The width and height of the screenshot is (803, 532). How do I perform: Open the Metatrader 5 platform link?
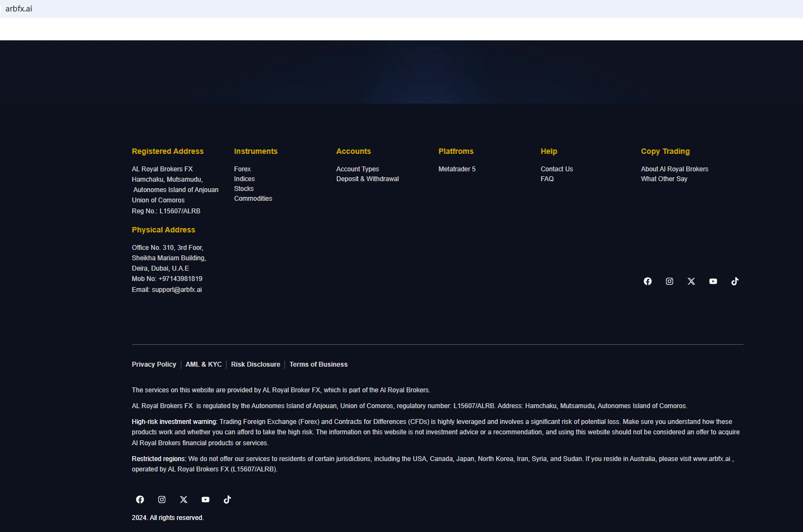457,169
